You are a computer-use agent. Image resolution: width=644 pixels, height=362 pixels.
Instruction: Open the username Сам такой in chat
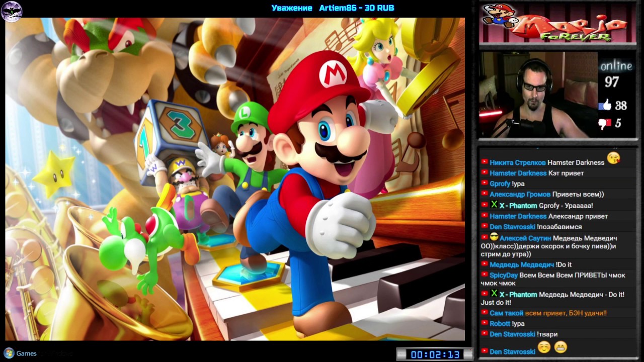(x=507, y=313)
